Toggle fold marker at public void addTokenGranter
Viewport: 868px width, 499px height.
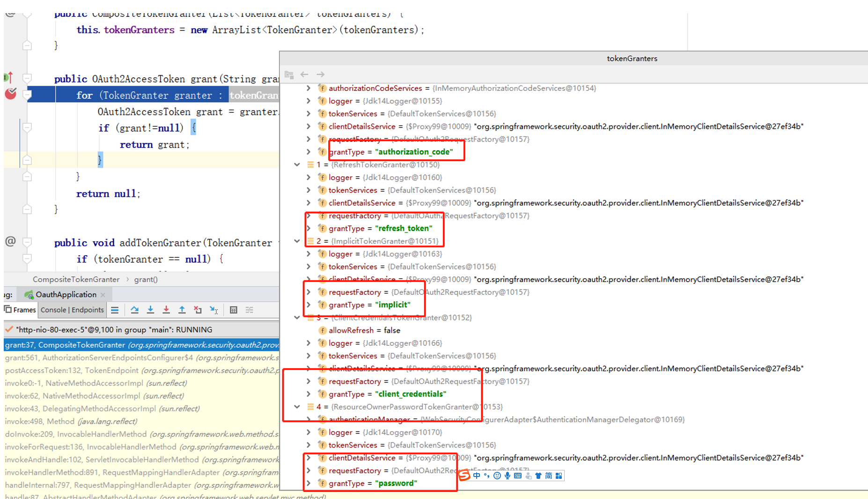27,242
